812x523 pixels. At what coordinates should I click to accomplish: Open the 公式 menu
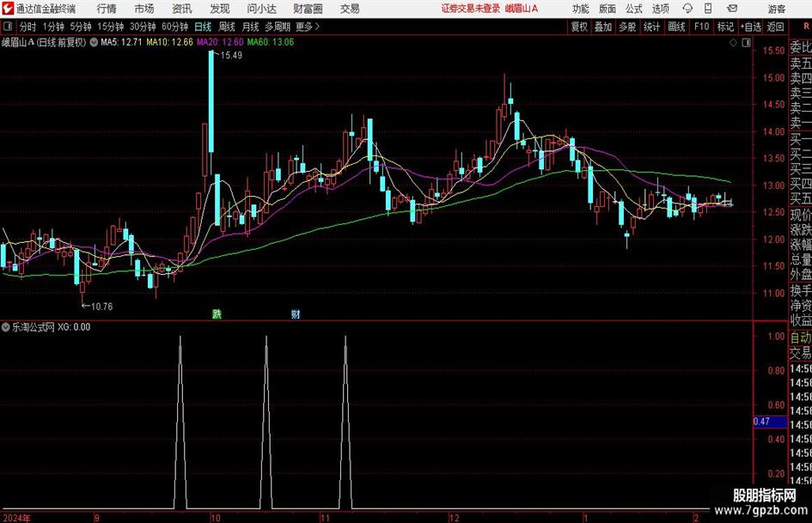coord(634,9)
